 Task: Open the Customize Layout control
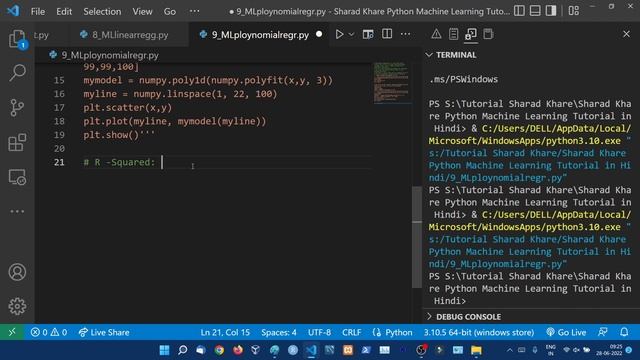point(573,11)
